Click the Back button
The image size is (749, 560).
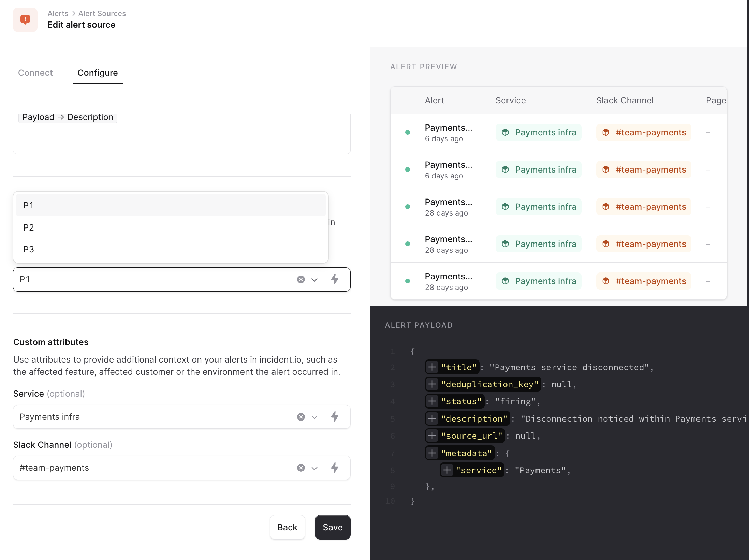click(x=287, y=527)
